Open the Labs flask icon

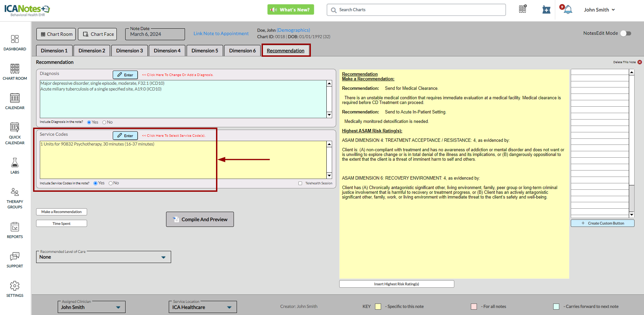[15, 163]
